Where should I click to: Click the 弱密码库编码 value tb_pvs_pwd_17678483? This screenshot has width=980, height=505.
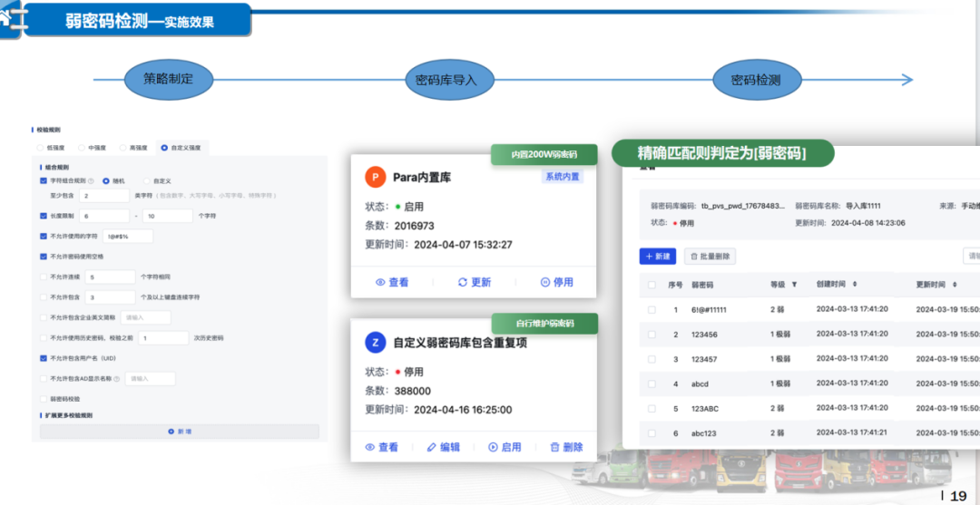(743, 206)
